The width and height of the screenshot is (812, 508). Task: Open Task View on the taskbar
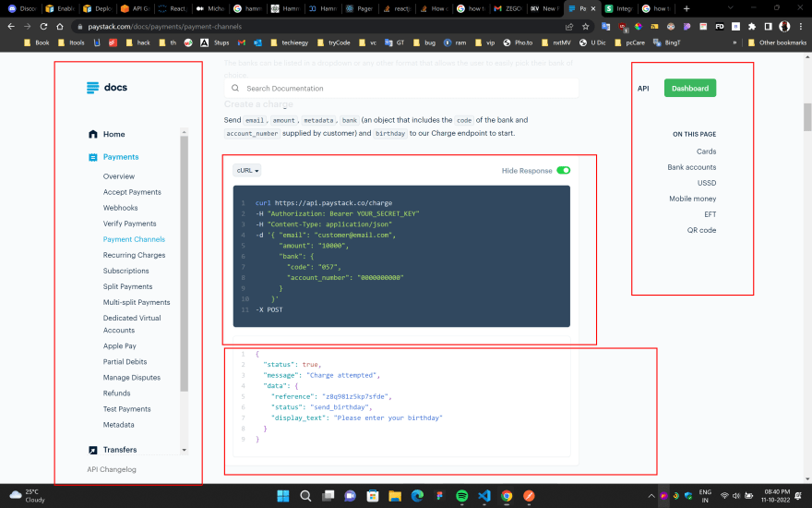click(x=328, y=496)
